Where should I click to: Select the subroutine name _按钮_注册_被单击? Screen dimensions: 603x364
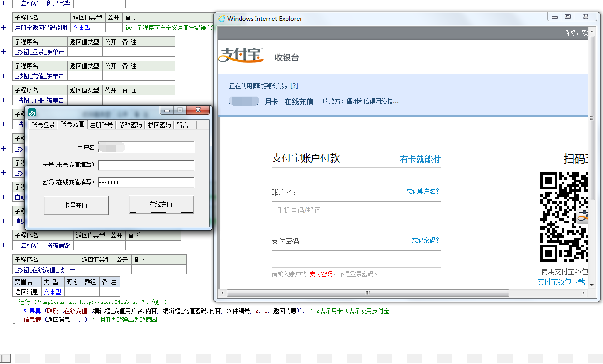(x=39, y=100)
